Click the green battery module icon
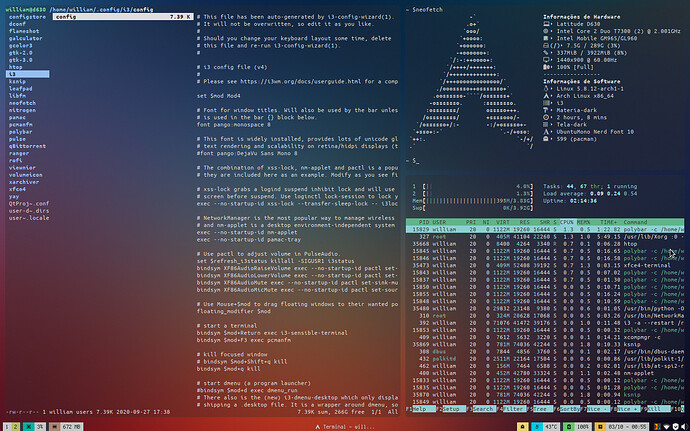This screenshot has height=431, width=690. click(x=569, y=427)
